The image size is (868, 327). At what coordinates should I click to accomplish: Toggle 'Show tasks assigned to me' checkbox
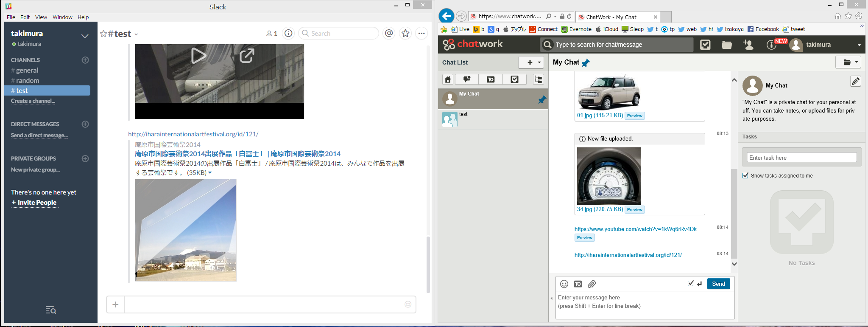(x=745, y=175)
